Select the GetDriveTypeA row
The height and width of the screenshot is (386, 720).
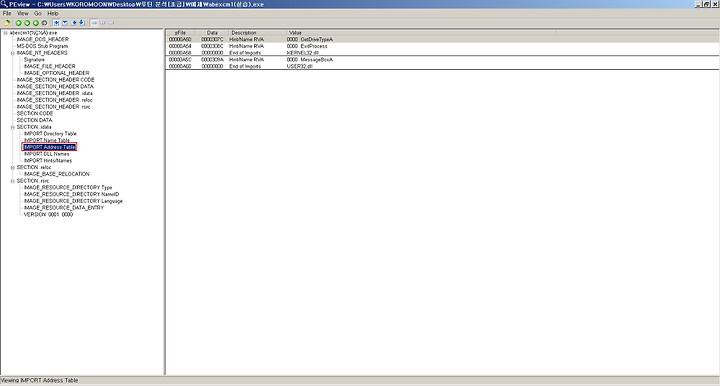(442, 39)
